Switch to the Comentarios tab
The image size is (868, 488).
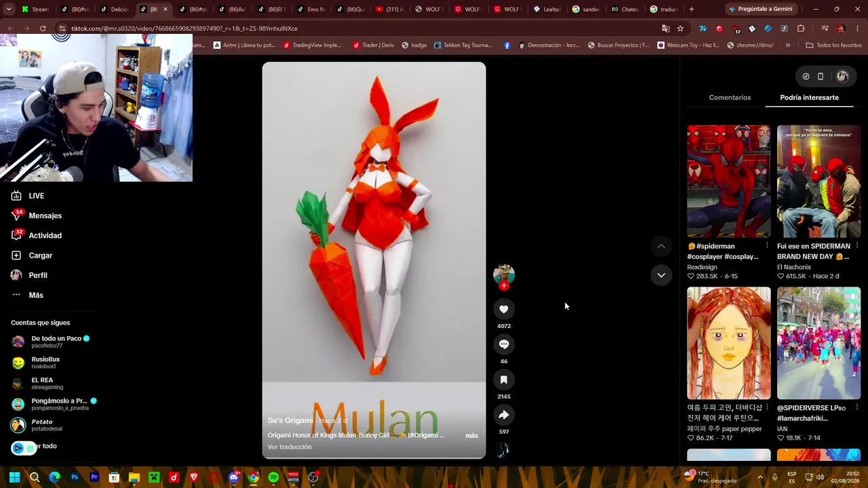click(730, 98)
